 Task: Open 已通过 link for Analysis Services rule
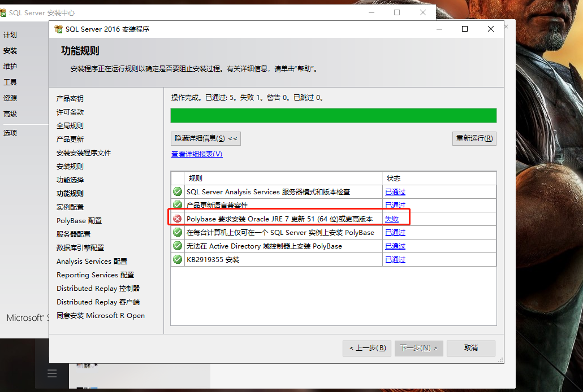click(395, 191)
